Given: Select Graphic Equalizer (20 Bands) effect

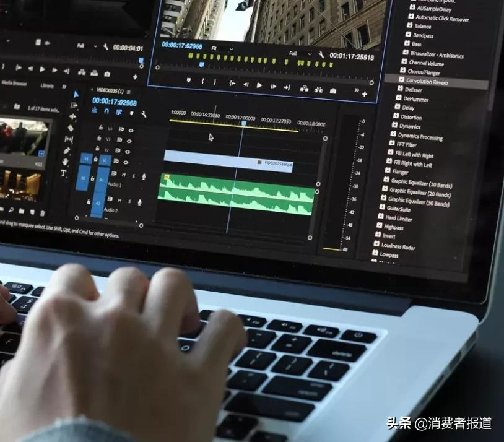Looking at the screenshot, I should click(420, 192).
